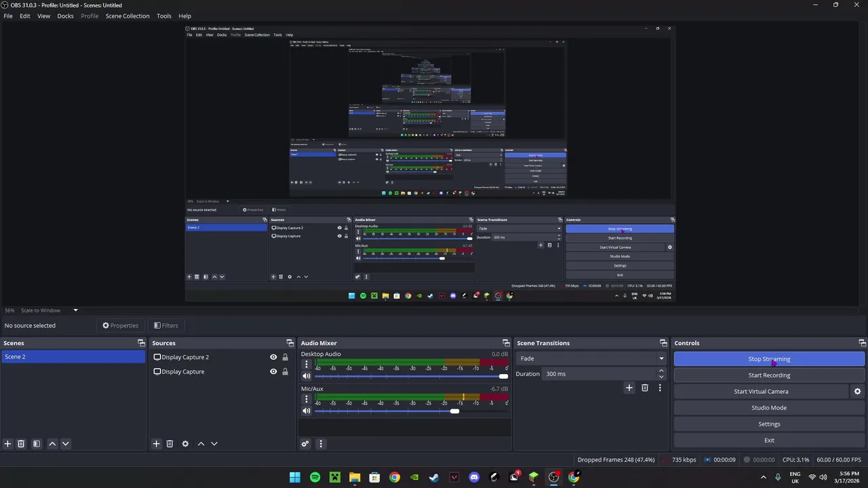Click the Exit button
Screen dimensions: 868x488
[769, 441]
